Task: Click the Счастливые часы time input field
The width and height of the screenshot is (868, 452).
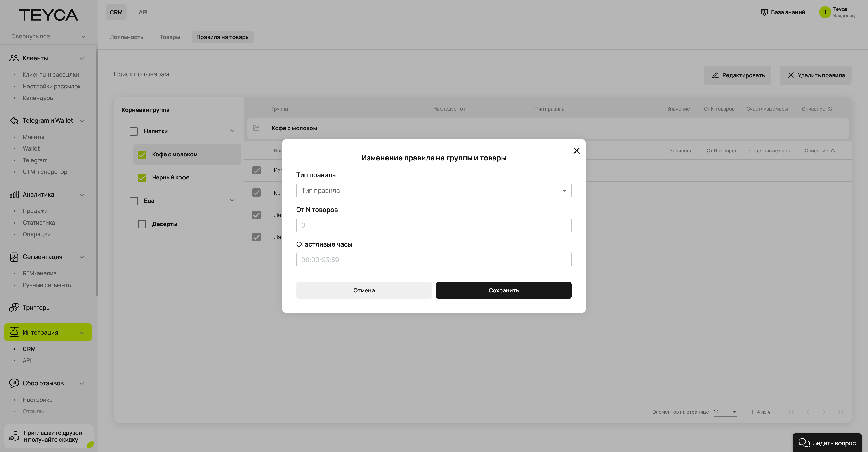Action: [x=433, y=260]
